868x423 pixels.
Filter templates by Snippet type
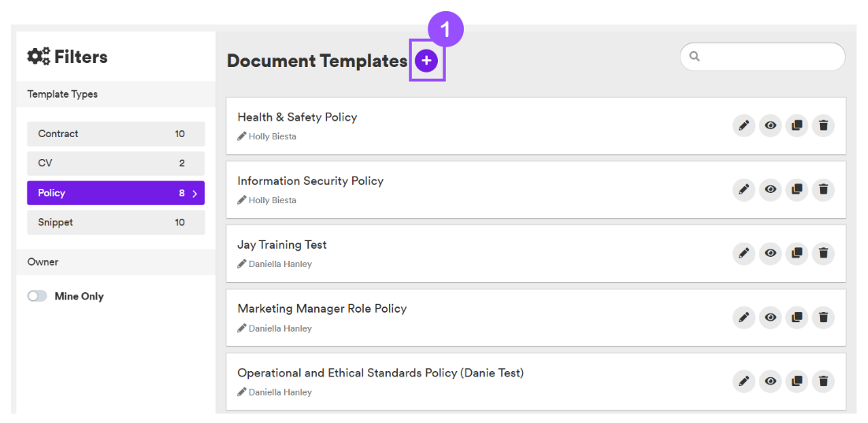[x=116, y=223]
